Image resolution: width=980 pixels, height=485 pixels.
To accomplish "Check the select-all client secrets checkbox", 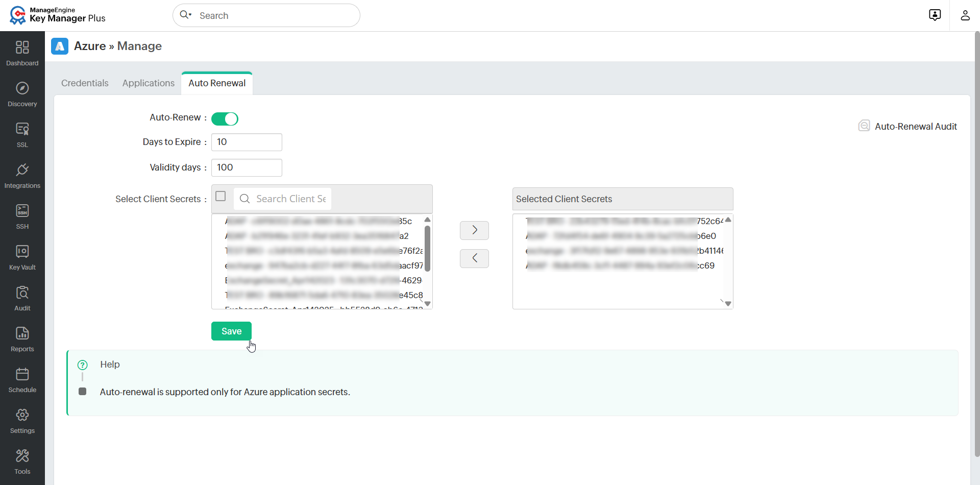I will click(x=220, y=197).
